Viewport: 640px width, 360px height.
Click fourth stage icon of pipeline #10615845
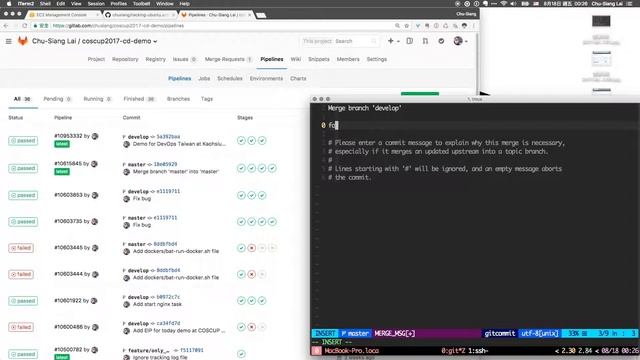point(272,168)
